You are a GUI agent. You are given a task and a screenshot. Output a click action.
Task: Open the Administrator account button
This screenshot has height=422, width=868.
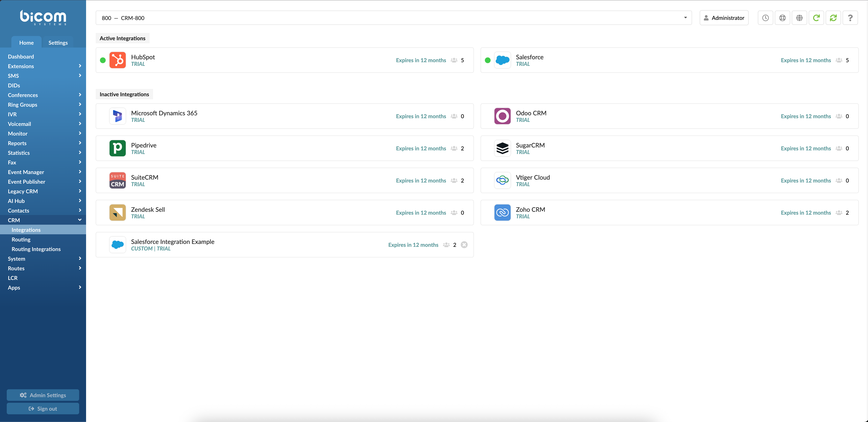pyautogui.click(x=724, y=18)
